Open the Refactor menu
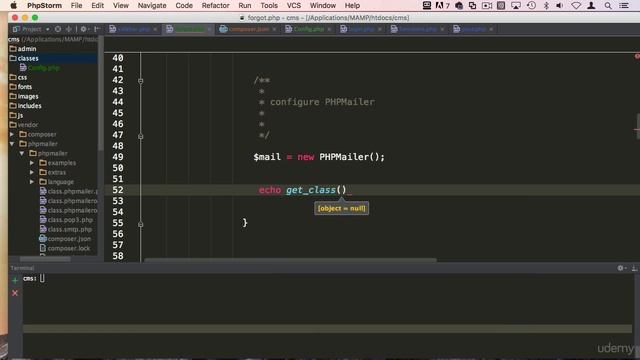Image resolution: width=640 pixels, height=360 pixels. click(x=215, y=6)
